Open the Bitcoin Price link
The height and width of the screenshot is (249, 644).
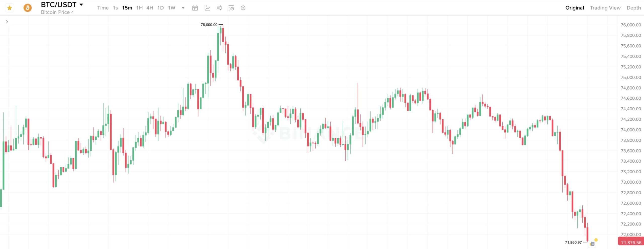(57, 12)
